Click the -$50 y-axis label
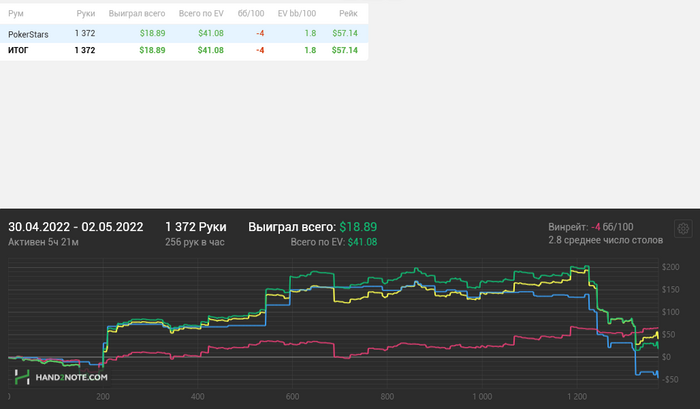Screen dimensions: 700x409 [x=671, y=380]
